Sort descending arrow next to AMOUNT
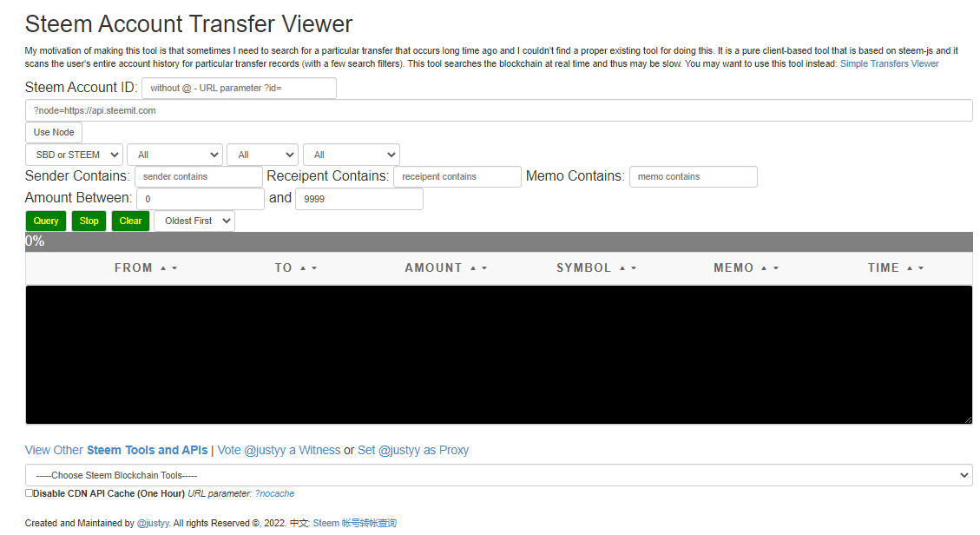Image resolution: width=980 pixels, height=535 pixels. tap(484, 268)
